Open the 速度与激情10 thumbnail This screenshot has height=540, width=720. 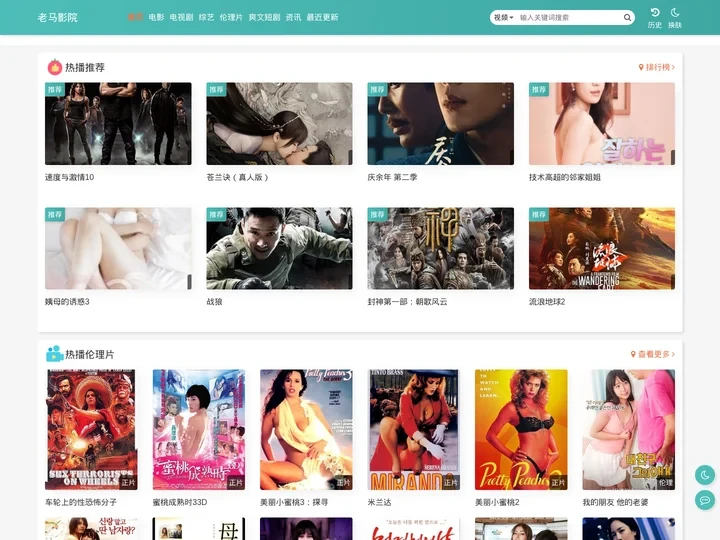tap(118, 124)
